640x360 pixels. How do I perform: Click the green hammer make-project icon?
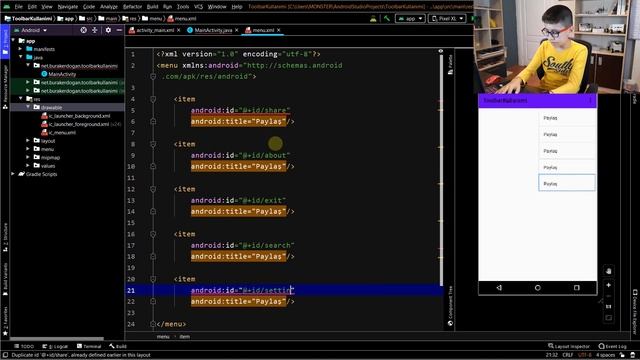click(x=387, y=18)
